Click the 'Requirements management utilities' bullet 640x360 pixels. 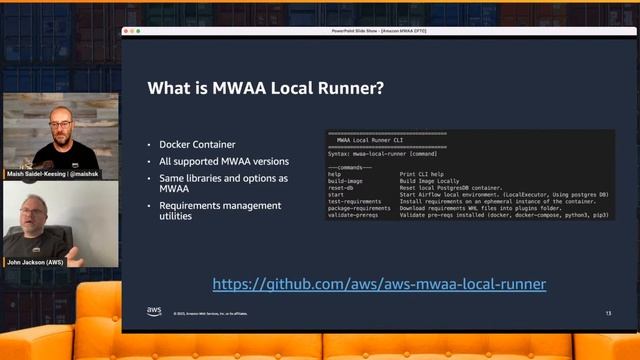click(x=220, y=211)
